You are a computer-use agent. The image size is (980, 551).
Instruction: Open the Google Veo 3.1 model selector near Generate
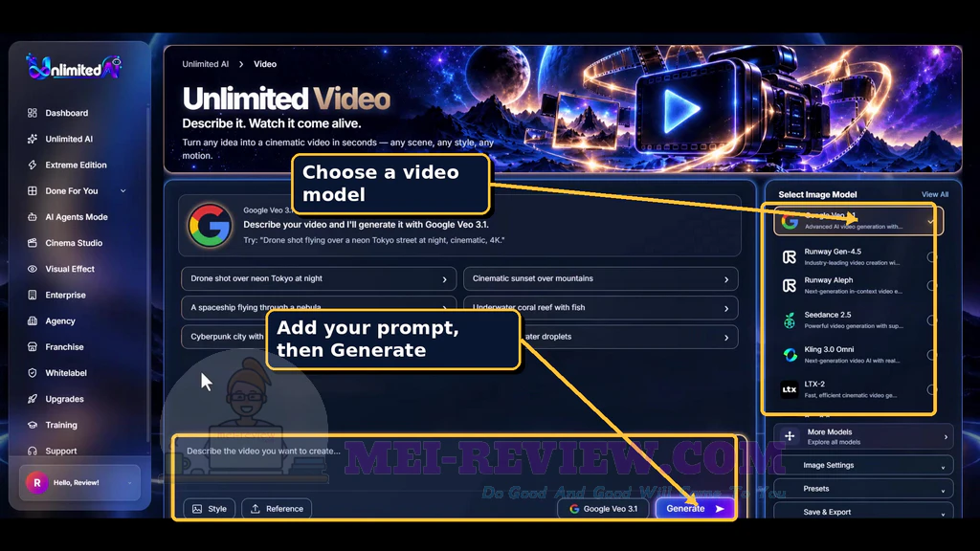(603, 509)
